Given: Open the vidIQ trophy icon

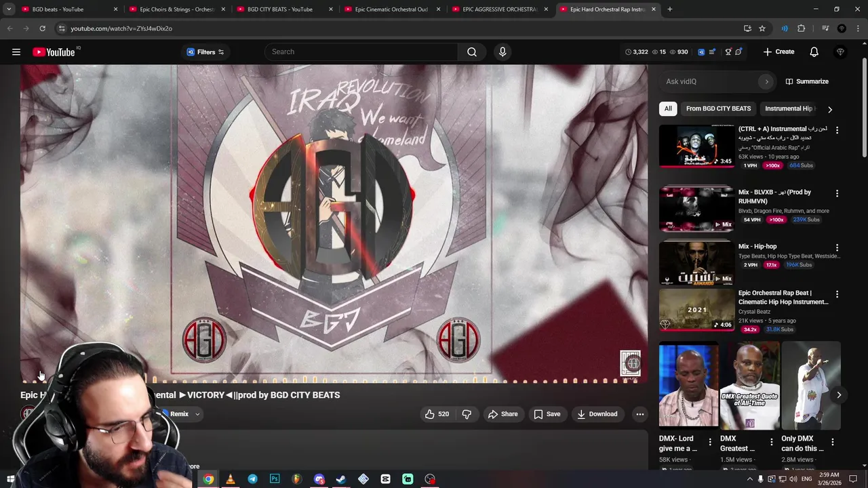Looking at the screenshot, I should tap(728, 52).
